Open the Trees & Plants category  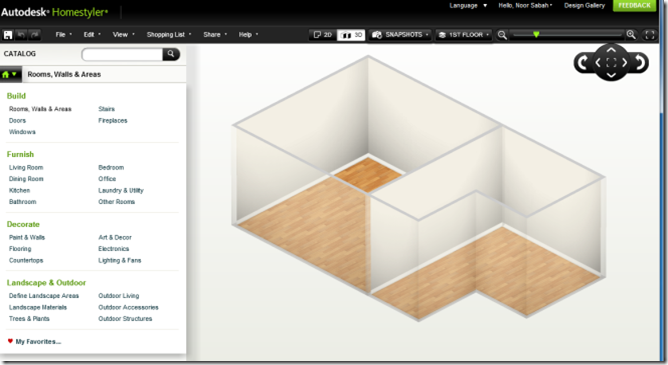coord(29,319)
